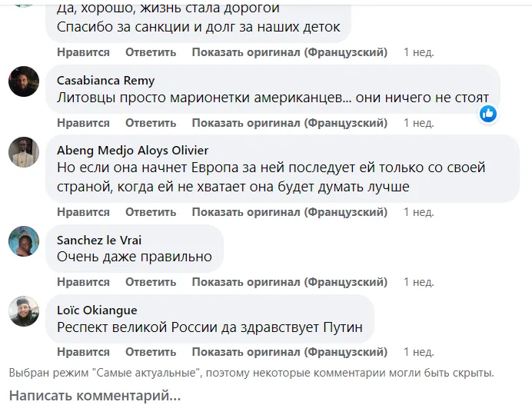
Task: Show original of Loïc Okiangue's comment
Action: pyautogui.click(x=288, y=352)
